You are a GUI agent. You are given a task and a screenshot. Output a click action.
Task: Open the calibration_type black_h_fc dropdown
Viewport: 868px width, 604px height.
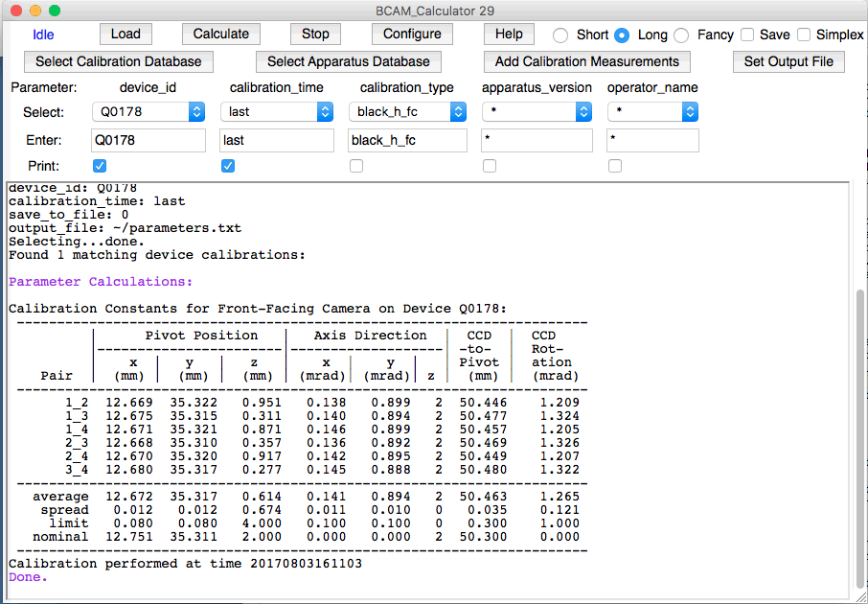407,112
